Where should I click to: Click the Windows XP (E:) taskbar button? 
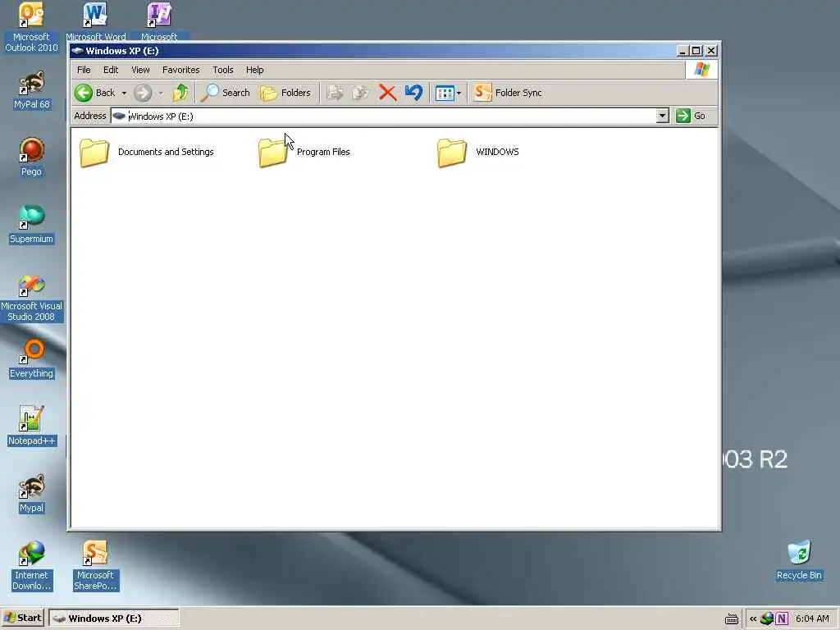pos(113,619)
